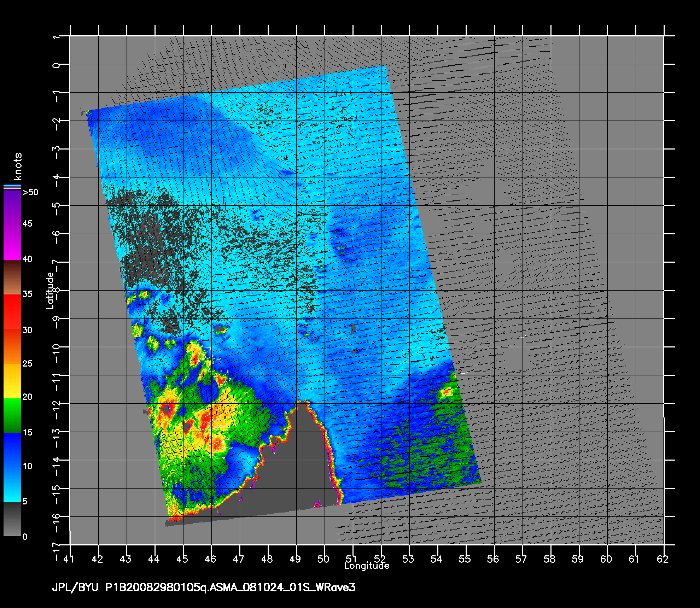700x608 pixels.
Task: Click the '>50' colorbar label
Action: pyautogui.click(x=30, y=192)
